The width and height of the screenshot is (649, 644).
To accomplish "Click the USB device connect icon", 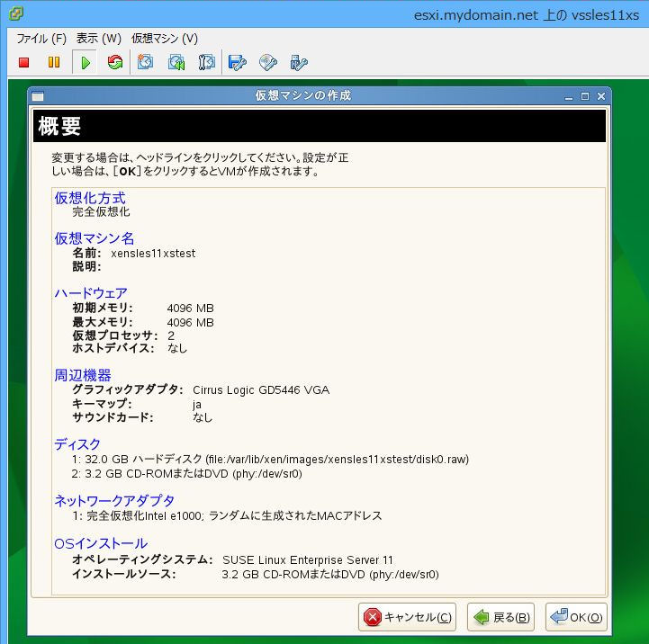I will (299, 62).
